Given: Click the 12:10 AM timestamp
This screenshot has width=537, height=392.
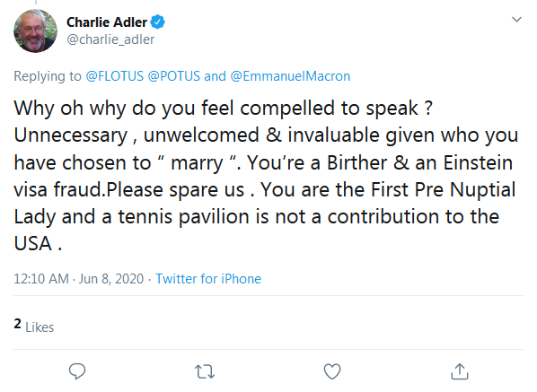Looking at the screenshot, I should click(41, 279).
